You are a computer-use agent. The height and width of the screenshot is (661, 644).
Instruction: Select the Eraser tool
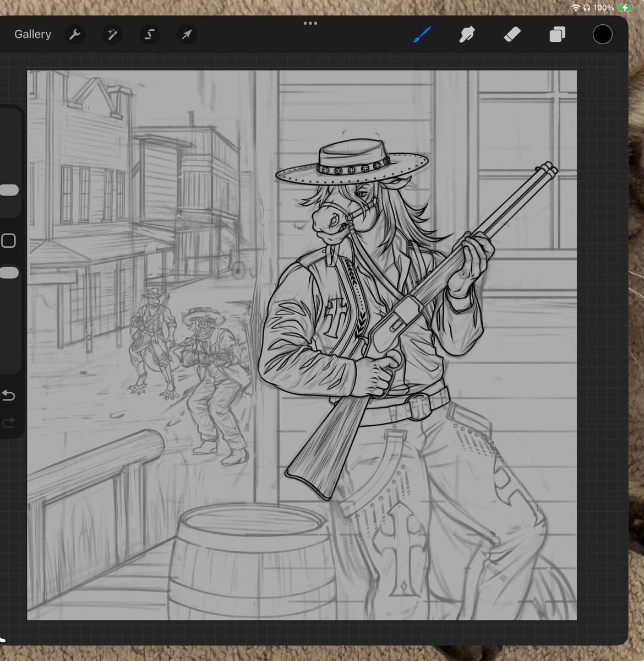pyautogui.click(x=512, y=35)
